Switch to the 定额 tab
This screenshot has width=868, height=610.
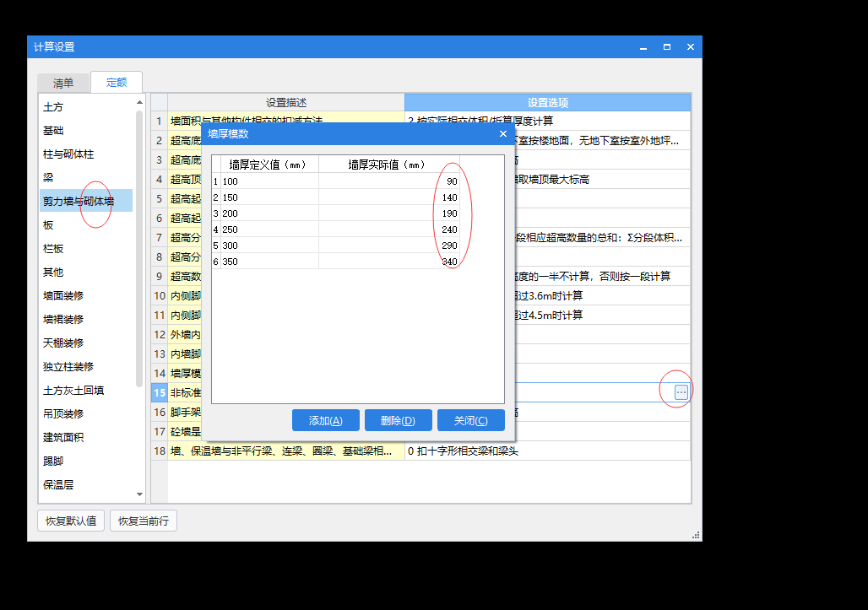click(117, 83)
